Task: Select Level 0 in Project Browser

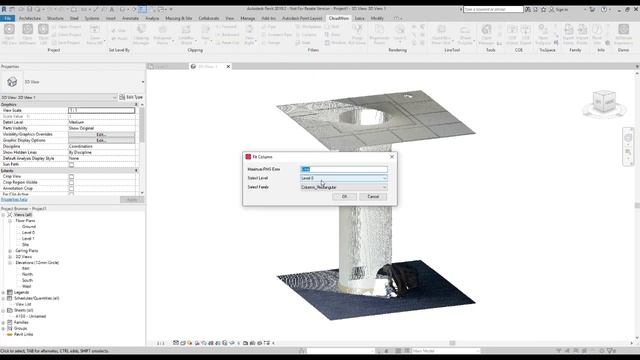Action: pos(28,233)
